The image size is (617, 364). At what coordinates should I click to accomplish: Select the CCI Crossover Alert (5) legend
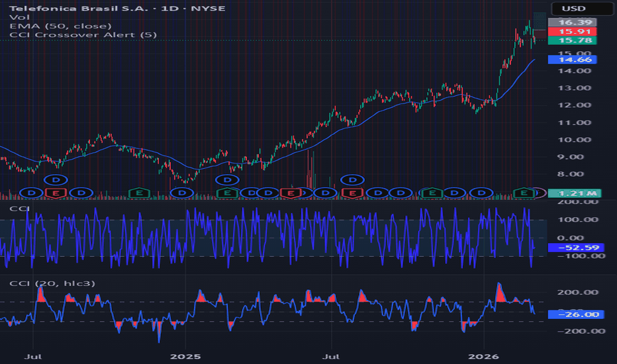73,34
